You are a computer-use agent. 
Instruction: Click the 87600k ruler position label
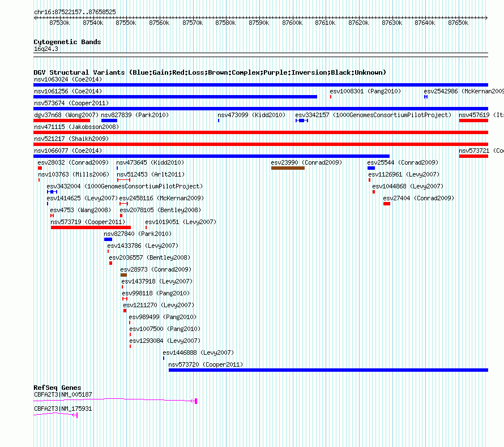[x=292, y=23]
